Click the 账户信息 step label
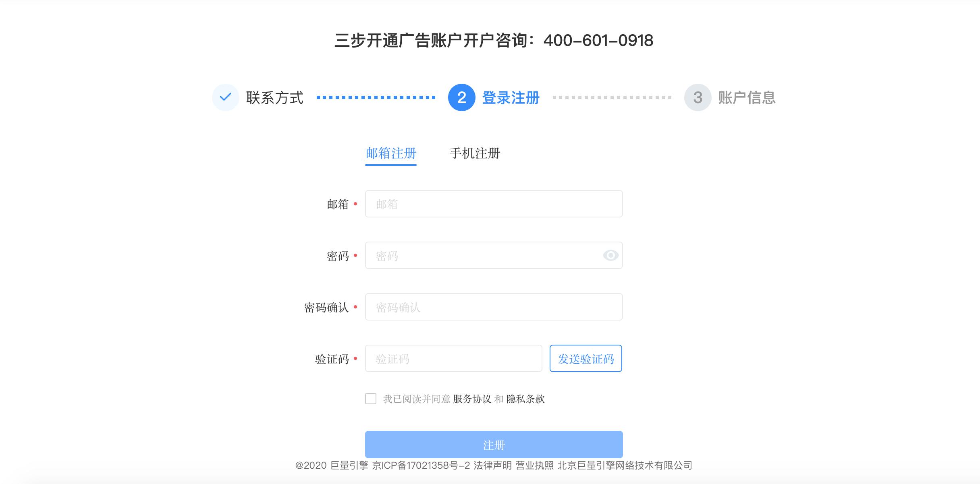 [x=746, y=98]
